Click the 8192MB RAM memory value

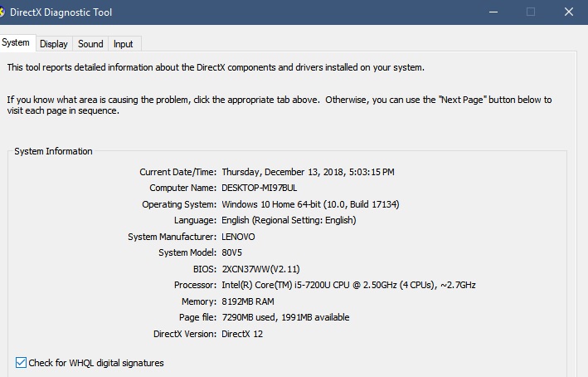tap(248, 301)
